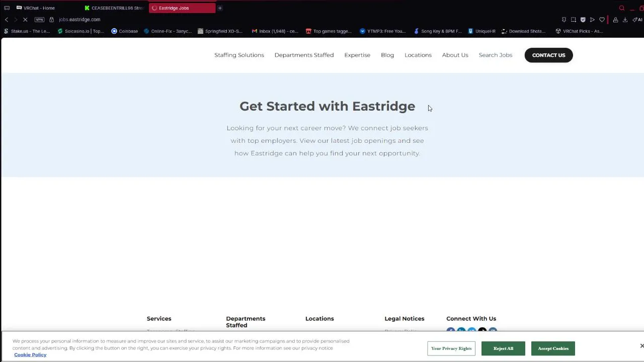Open the Top games tagged bookmark
This screenshot has width=644, height=362.
(x=329, y=31)
